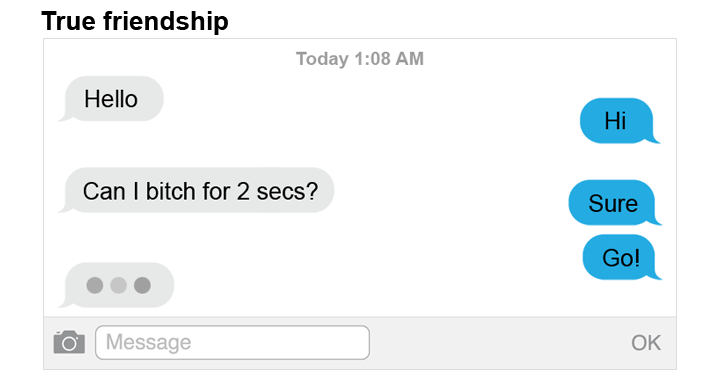Screen dimensions: 720x378
Task: Click the word "Today" in the timestamp
Action: tap(322, 59)
